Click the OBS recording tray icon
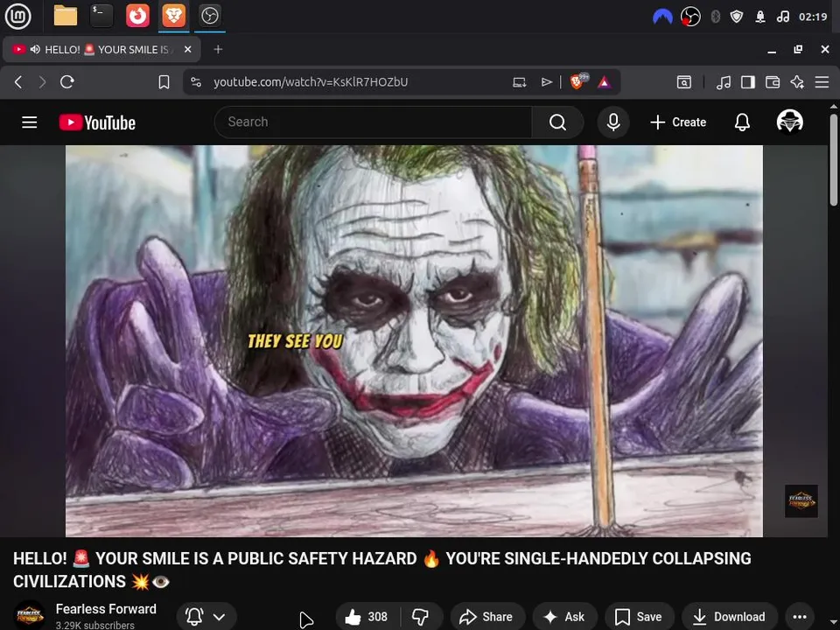Viewport: 840px width, 630px height. pyautogui.click(x=690, y=17)
